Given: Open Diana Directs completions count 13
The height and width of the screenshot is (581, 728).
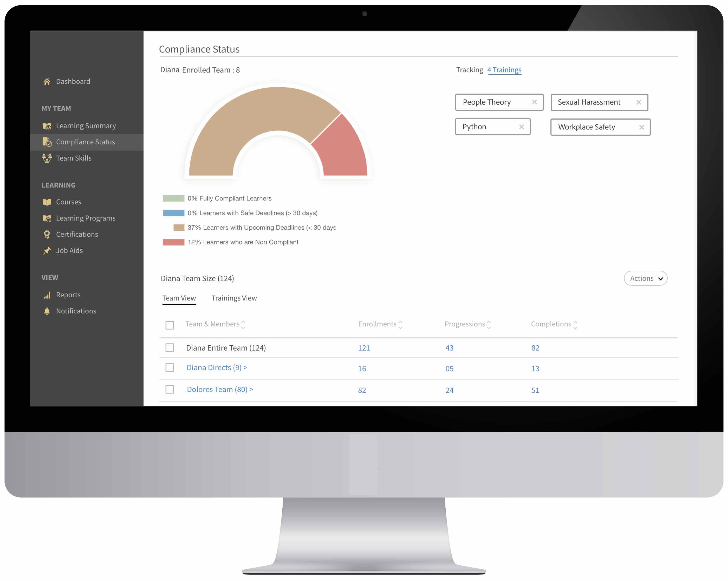Looking at the screenshot, I should click(535, 369).
